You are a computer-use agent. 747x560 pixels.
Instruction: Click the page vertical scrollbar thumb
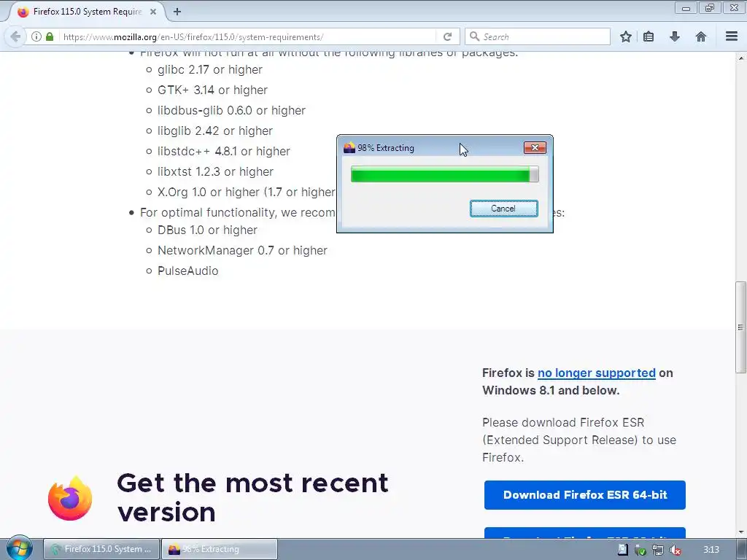[x=740, y=327]
